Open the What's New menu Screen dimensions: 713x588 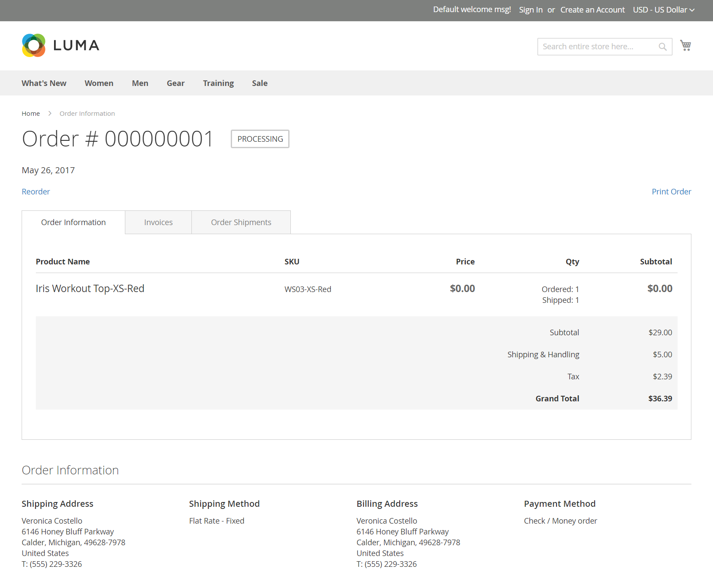44,83
